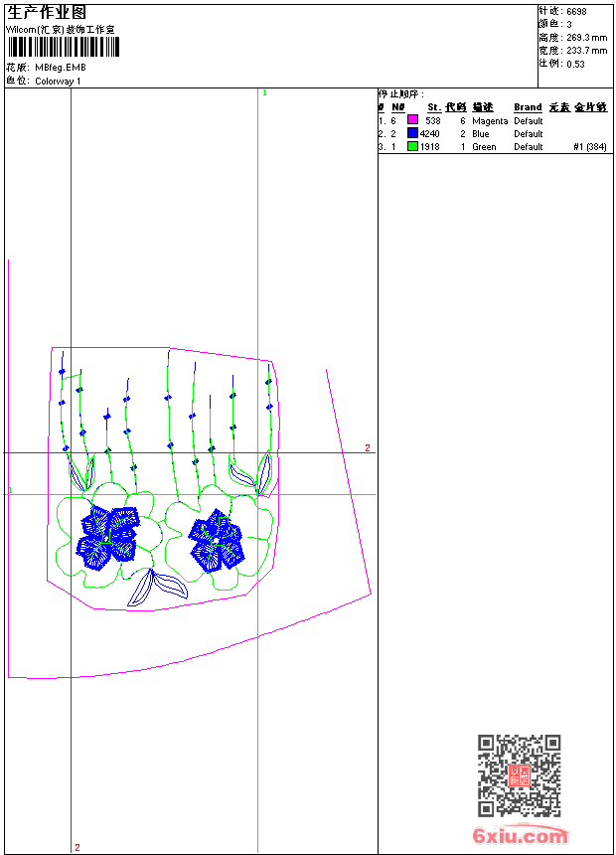616x855 pixels.
Task: Click the 'Magenta' description text
Action: (x=490, y=121)
